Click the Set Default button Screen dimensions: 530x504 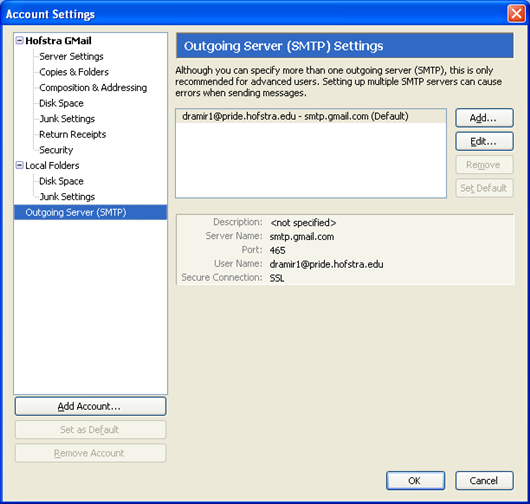(484, 188)
